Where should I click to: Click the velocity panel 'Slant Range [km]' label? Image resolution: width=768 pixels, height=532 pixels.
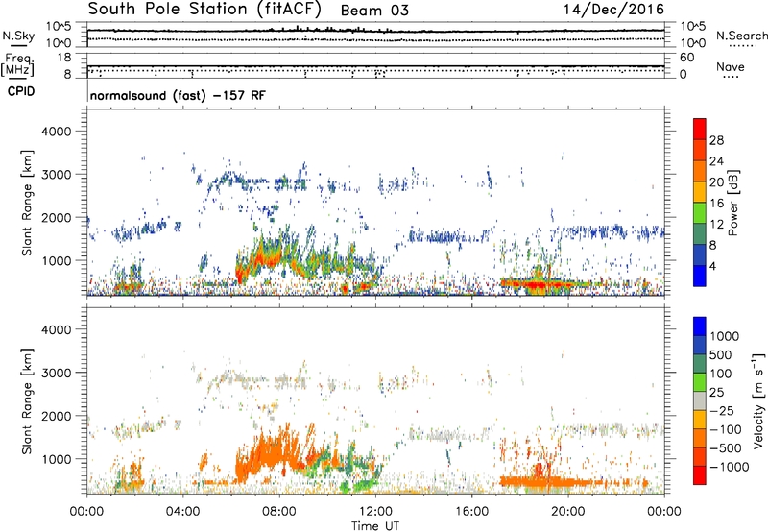point(27,401)
